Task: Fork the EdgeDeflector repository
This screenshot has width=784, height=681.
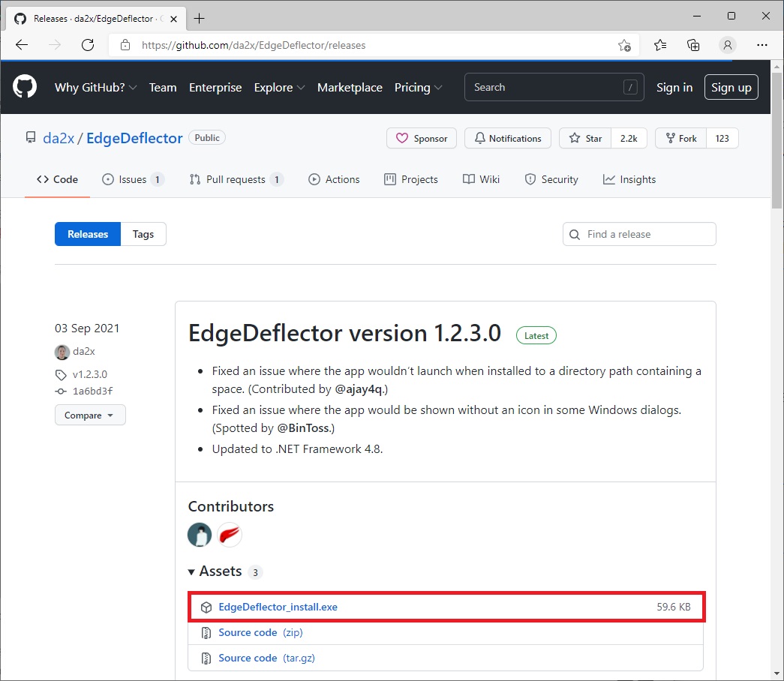Action: [681, 139]
